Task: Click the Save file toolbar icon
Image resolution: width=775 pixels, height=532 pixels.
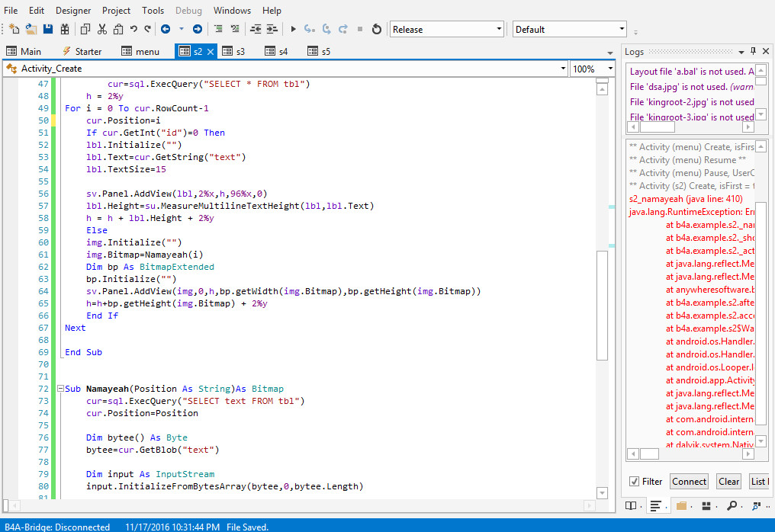Action: (x=48, y=29)
